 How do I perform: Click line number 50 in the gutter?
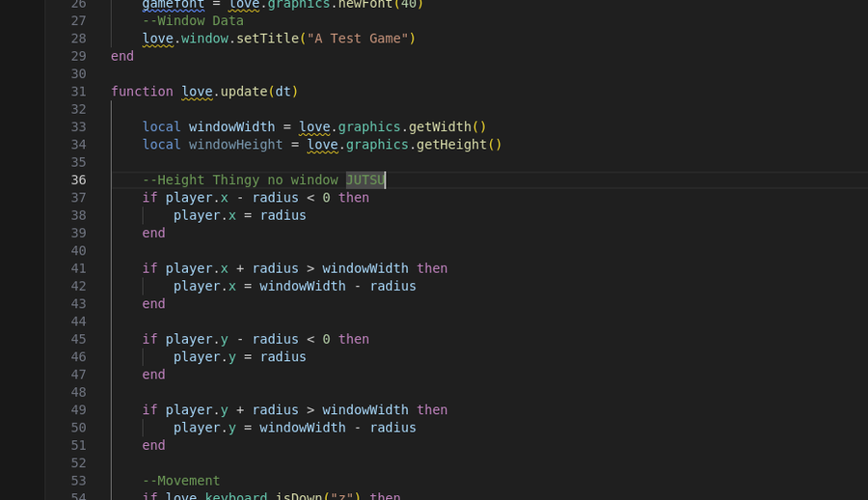[x=79, y=428]
